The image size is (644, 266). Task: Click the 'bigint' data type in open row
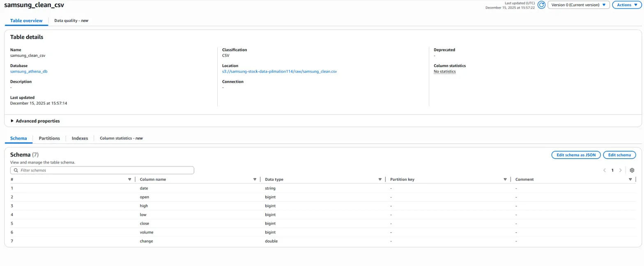[x=271, y=197]
